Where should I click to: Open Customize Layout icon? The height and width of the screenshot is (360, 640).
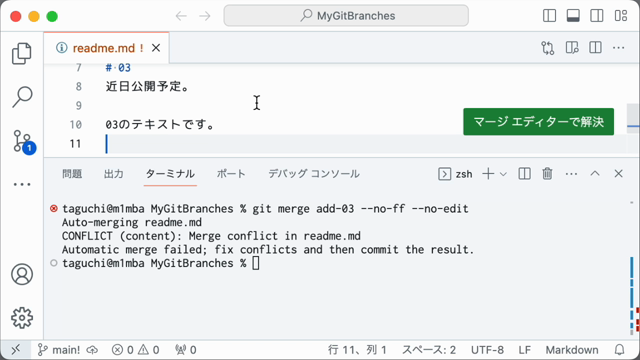[x=621, y=16]
